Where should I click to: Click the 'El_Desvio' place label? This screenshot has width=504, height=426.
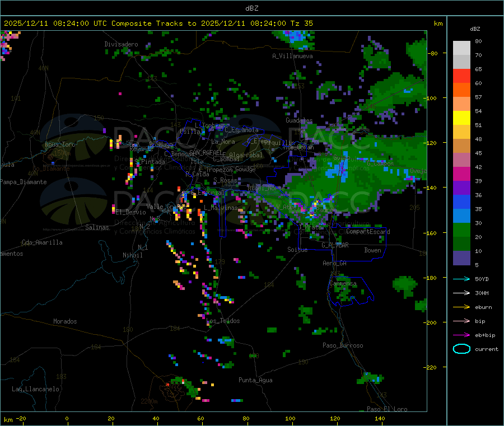pos(130,212)
